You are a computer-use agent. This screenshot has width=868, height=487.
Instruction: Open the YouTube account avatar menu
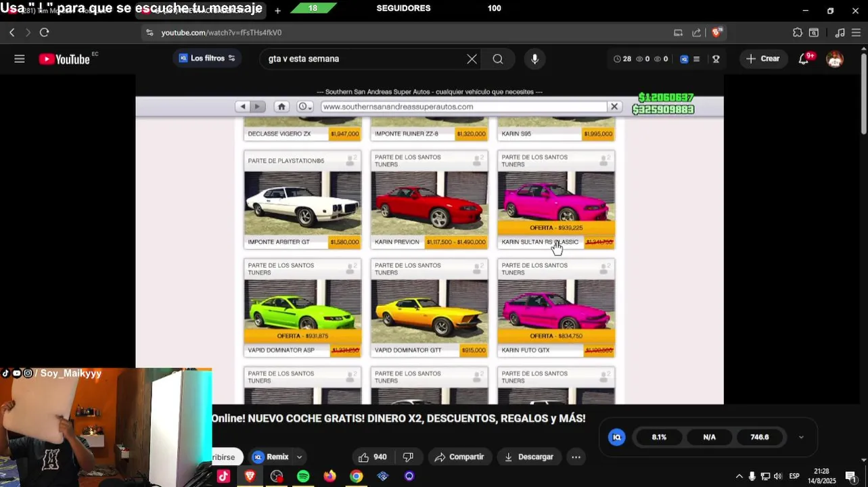coord(835,59)
